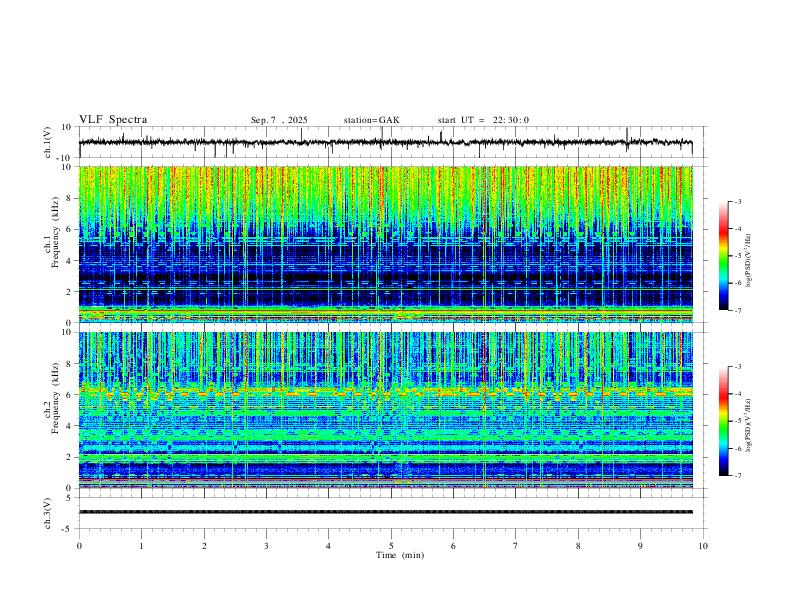
Task: Click the ch.3 flat waveform trace
Action: [385, 512]
